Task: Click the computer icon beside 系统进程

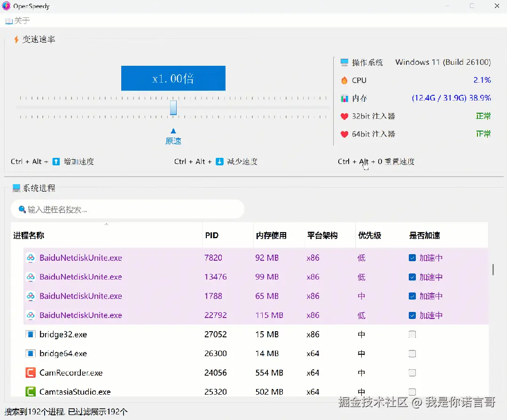Action: coord(16,188)
